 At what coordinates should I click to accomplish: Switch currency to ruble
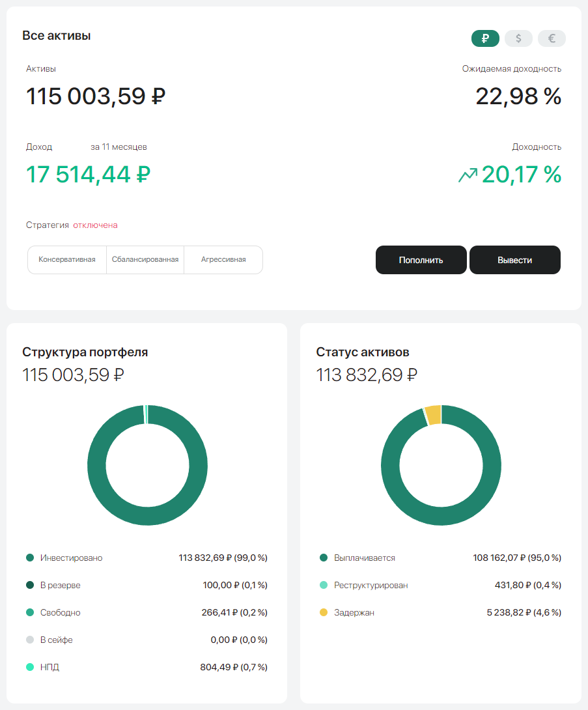click(x=485, y=38)
